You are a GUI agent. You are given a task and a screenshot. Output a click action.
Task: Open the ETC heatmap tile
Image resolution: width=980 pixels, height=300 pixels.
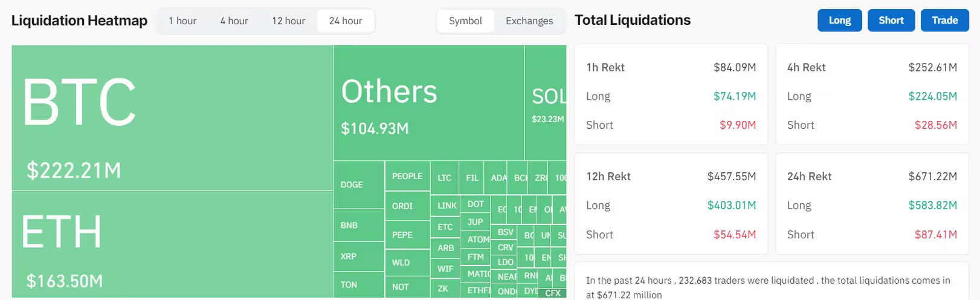point(445,227)
